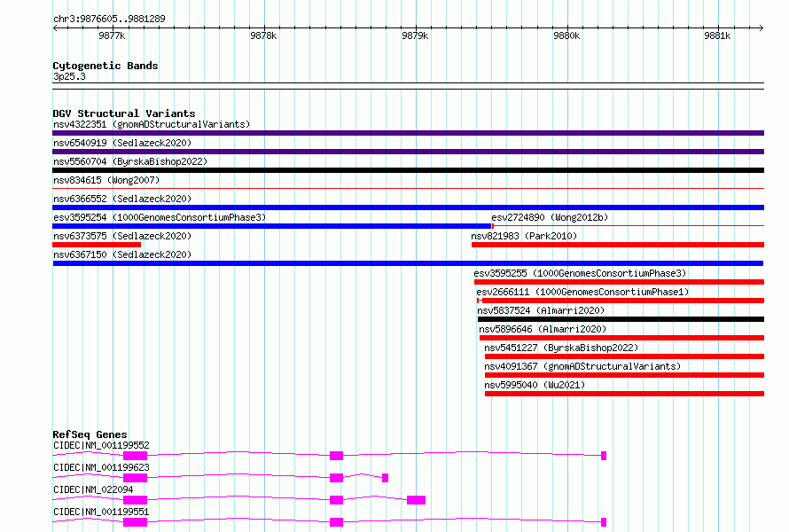Open the nsv6367150 Sedlazeck2020 label

pyautogui.click(x=122, y=254)
